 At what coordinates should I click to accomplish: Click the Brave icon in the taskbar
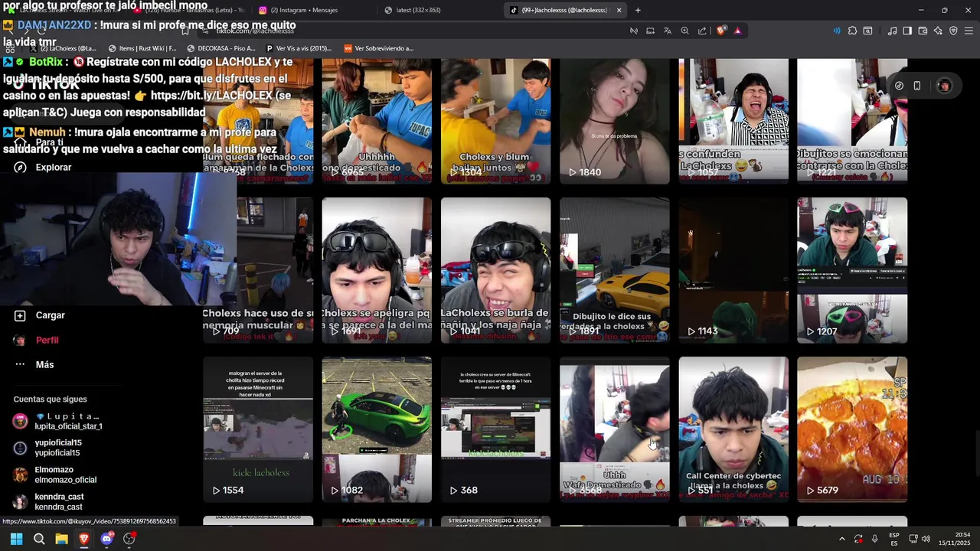coord(84,539)
